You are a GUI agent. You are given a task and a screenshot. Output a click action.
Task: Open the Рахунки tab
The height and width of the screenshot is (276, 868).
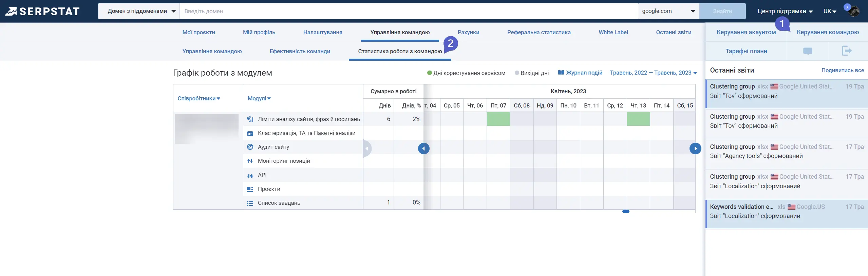(468, 32)
